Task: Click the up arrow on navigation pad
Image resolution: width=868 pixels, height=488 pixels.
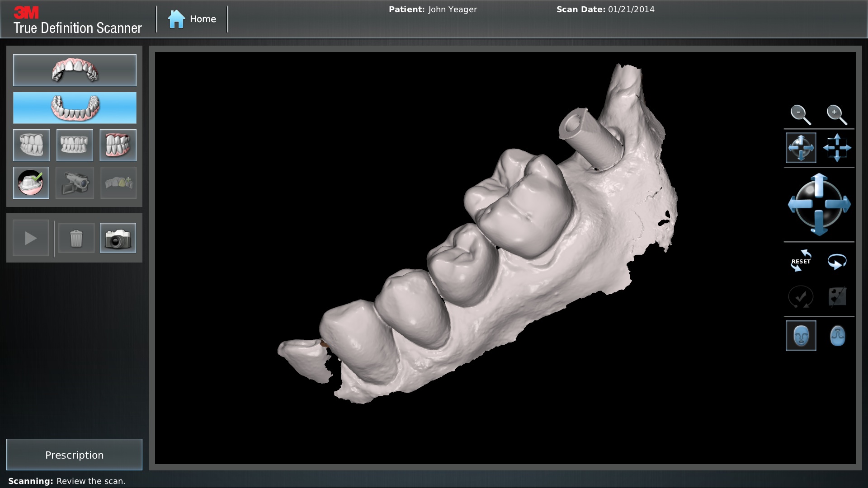Action: coord(819,184)
